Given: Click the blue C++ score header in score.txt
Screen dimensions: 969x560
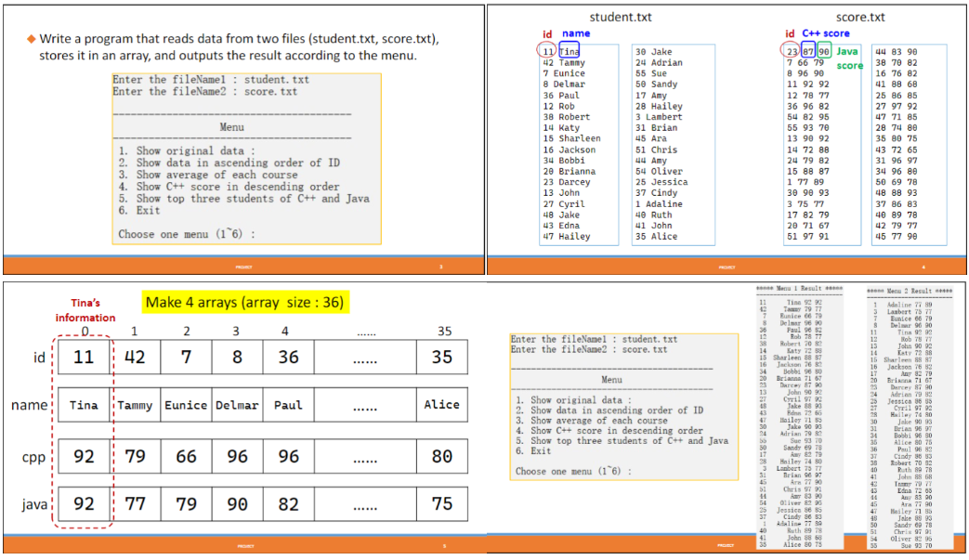Looking at the screenshot, I should tap(828, 33).
